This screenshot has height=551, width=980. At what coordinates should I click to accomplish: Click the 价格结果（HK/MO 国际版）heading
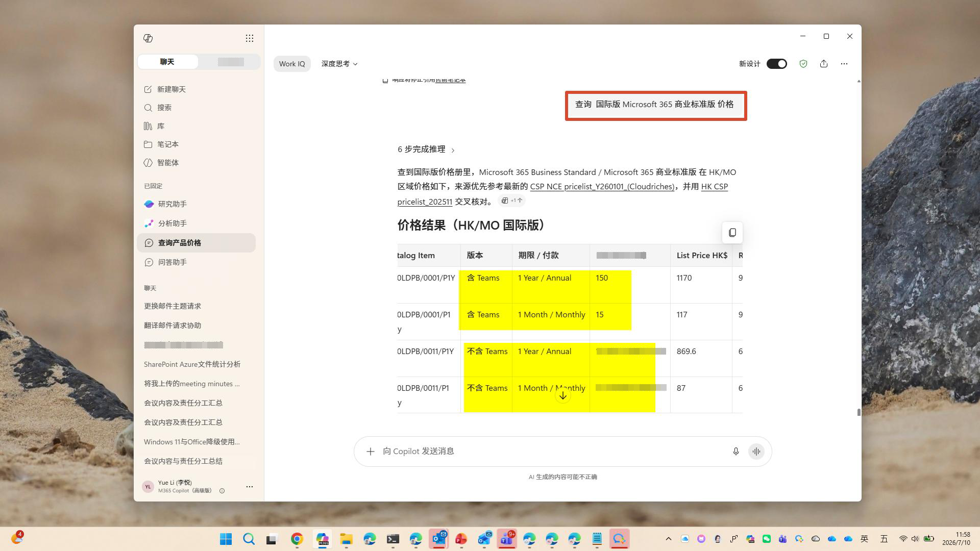coord(474,226)
